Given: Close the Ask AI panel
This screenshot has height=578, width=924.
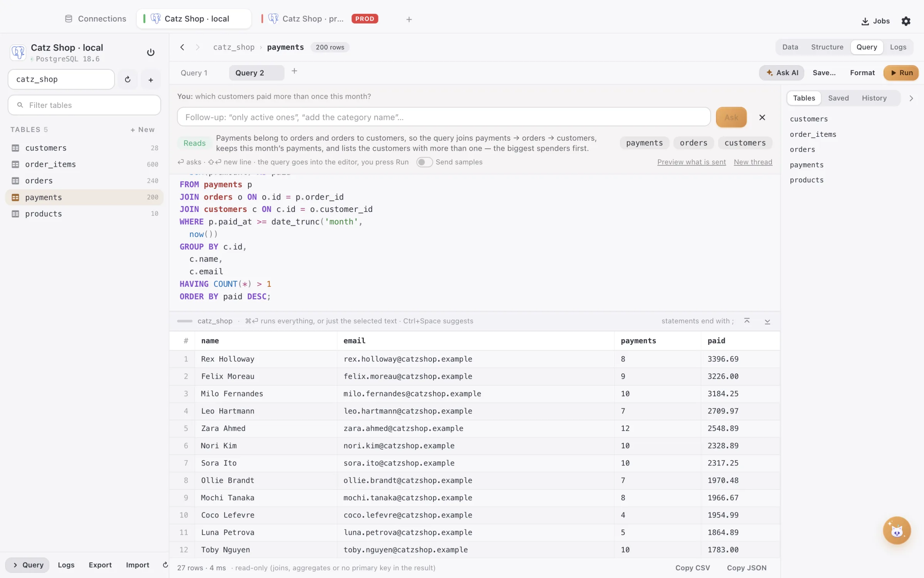Looking at the screenshot, I should 762,117.
